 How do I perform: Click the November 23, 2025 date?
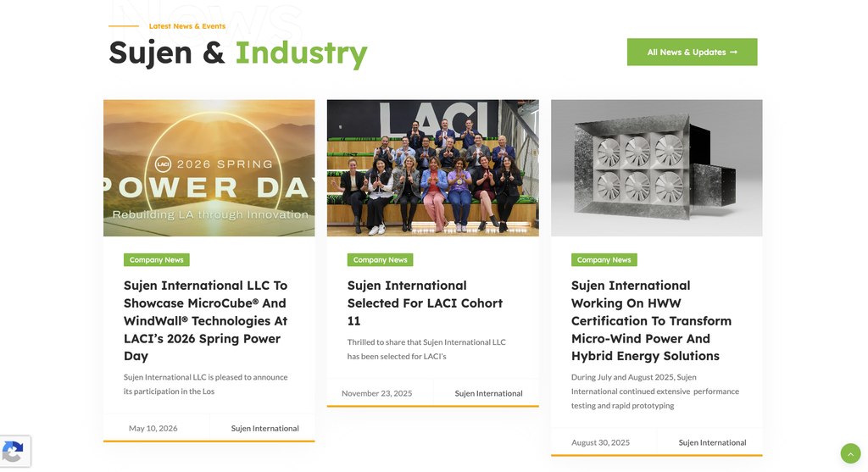pos(376,393)
